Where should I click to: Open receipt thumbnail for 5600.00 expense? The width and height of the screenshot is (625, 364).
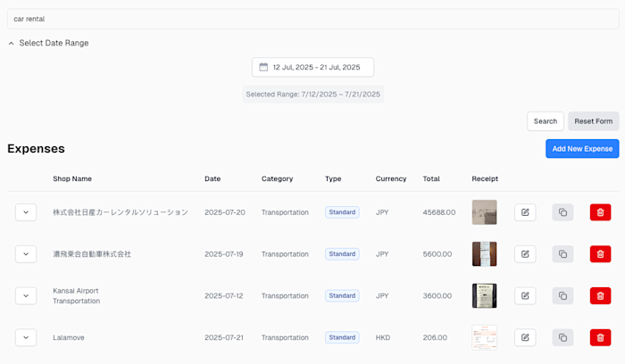coord(484,253)
